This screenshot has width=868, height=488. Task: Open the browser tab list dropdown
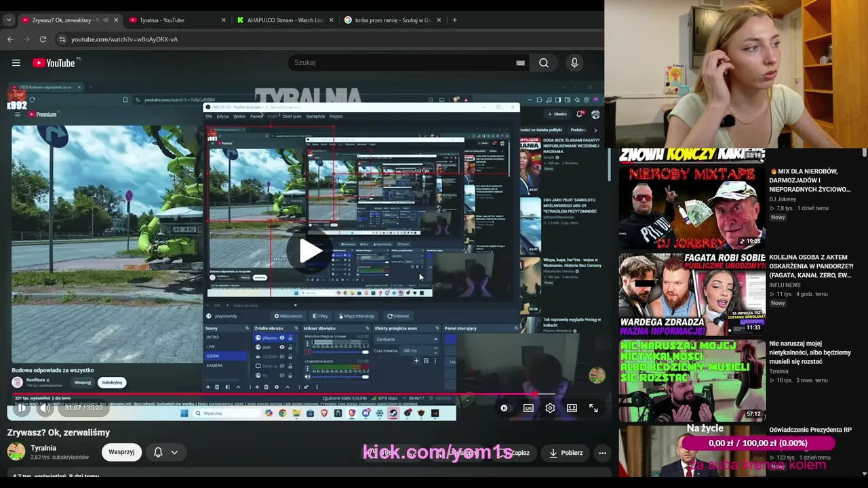(9, 20)
